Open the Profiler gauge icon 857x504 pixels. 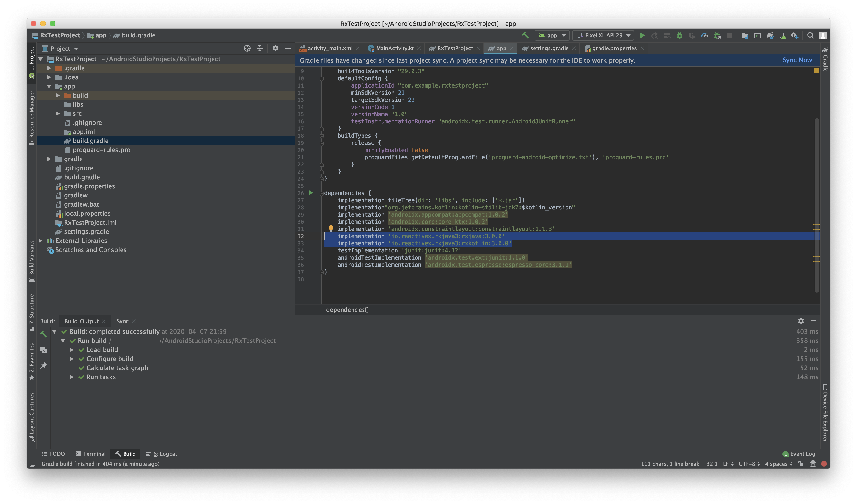click(x=704, y=35)
